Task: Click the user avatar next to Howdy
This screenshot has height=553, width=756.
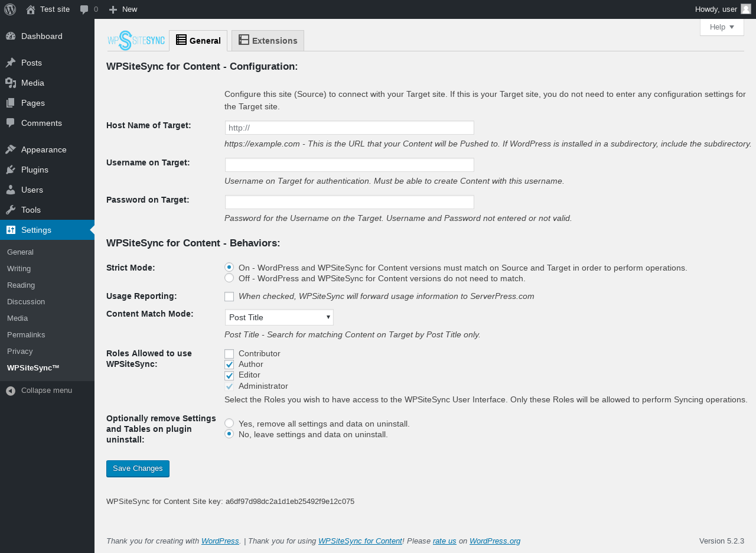Action: point(746,9)
